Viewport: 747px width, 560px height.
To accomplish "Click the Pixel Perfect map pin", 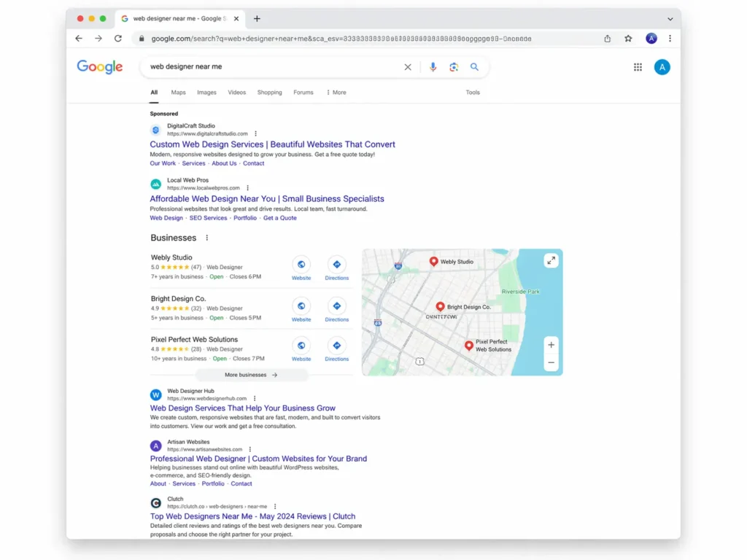I will click(x=469, y=346).
